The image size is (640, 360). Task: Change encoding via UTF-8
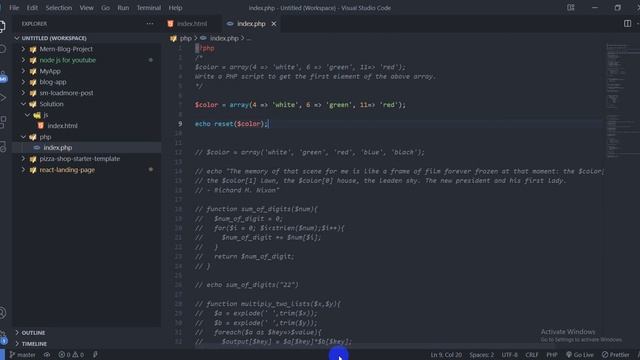tap(509, 355)
